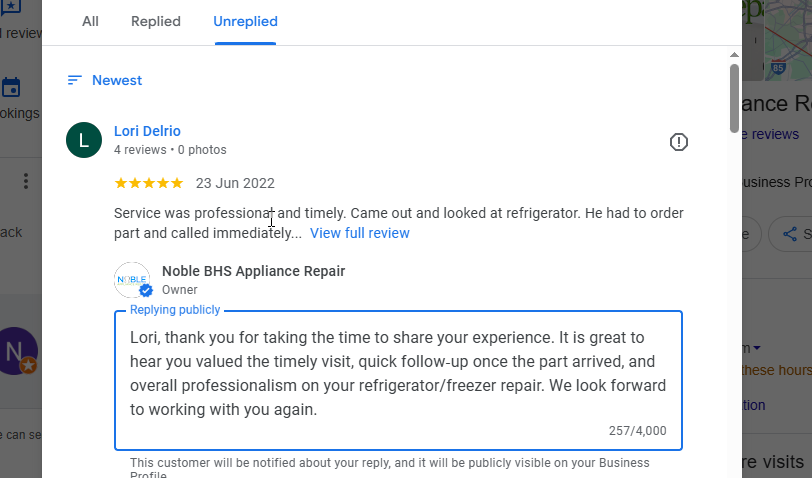Open the vertical three-dot menu

tap(26, 181)
